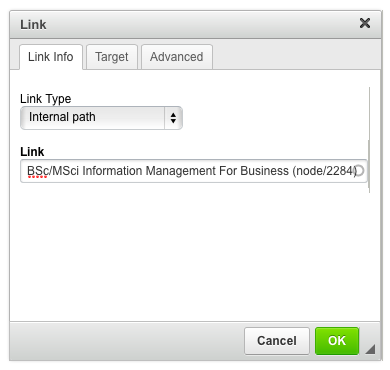The height and width of the screenshot is (370, 390).
Task: Click the autocomplete throbber circle in Link field
Action: click(359, 171)
